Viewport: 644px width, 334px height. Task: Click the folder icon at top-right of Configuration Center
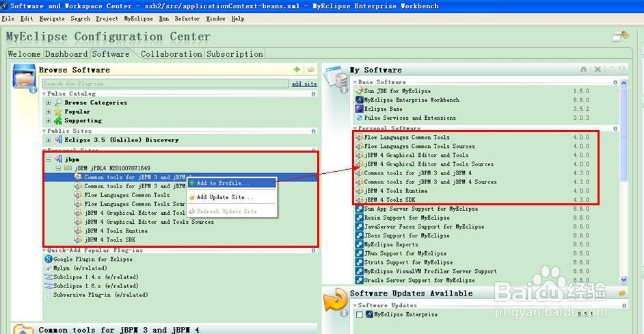click(621, 36)
